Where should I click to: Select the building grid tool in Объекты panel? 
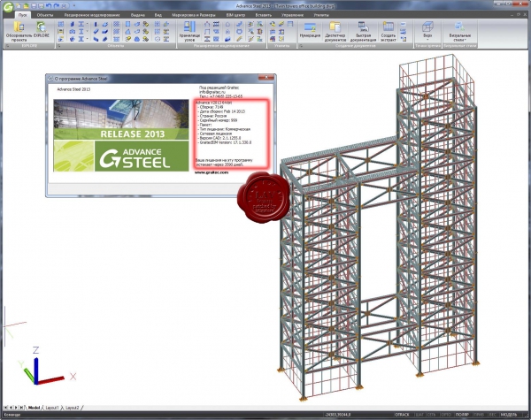(61, 24)
